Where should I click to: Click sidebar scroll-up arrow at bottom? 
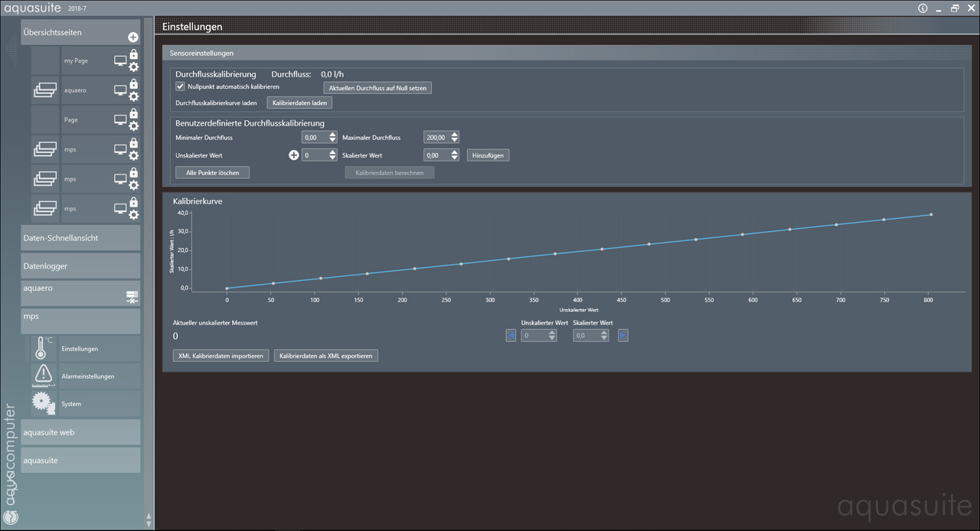tap(149, 515)
